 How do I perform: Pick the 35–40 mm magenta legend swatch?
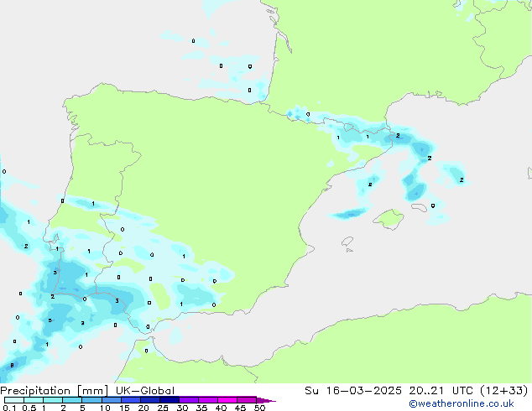click(207, 400)
